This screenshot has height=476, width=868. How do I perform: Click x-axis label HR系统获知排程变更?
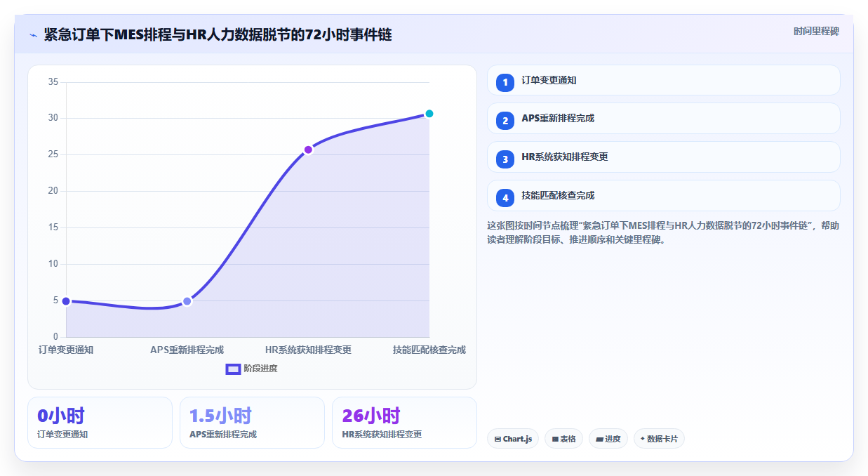tap(308, 350)
